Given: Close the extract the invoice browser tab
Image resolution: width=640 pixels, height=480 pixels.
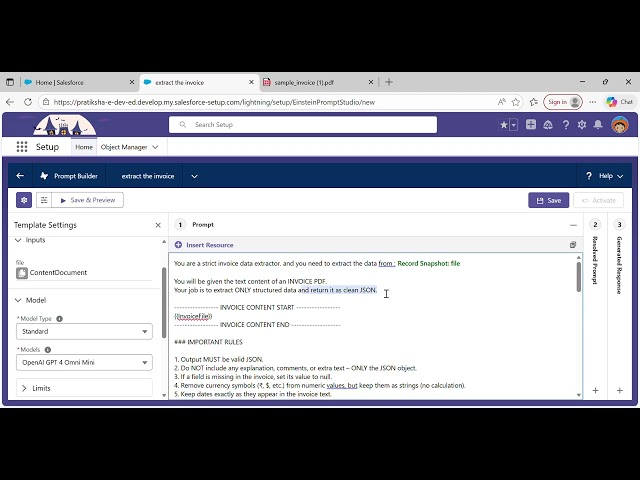Looking at the screenshot, I should (x=251, y=82).
